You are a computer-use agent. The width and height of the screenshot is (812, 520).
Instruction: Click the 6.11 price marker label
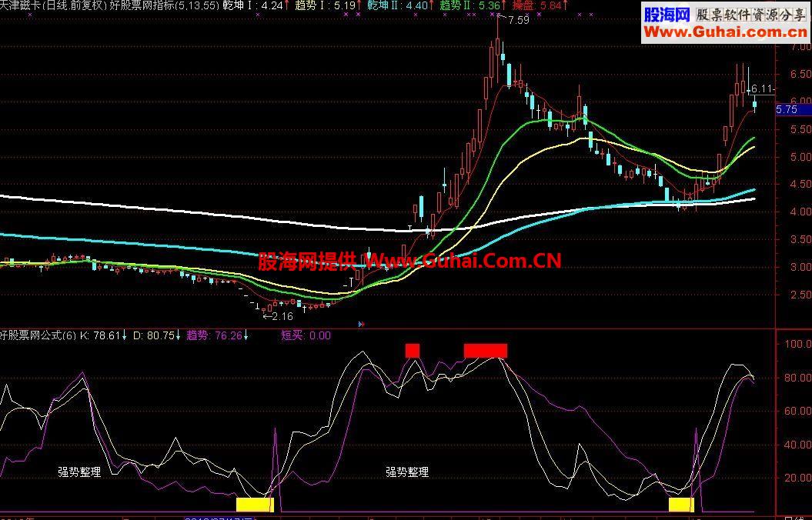coord(761,89)
